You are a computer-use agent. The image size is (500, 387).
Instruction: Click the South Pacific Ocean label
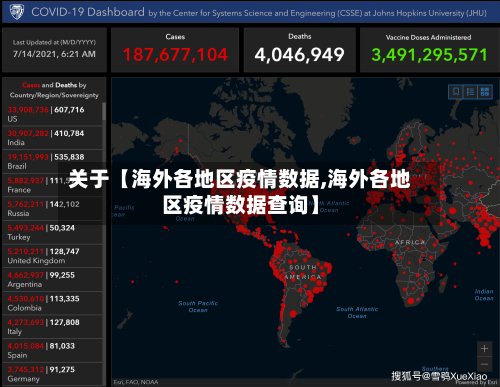pyautogui.click(x=198, y=306)
